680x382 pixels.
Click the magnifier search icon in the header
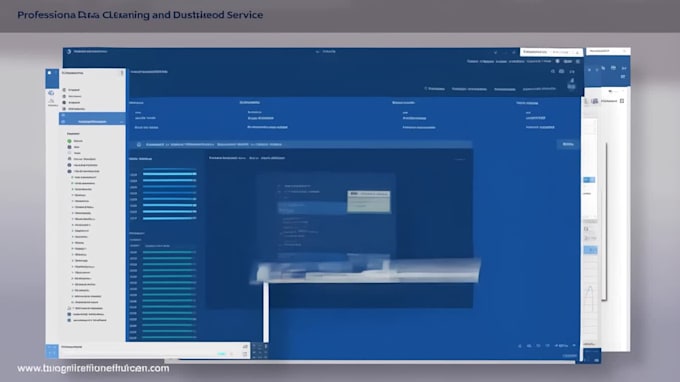(x=553, y=72)
